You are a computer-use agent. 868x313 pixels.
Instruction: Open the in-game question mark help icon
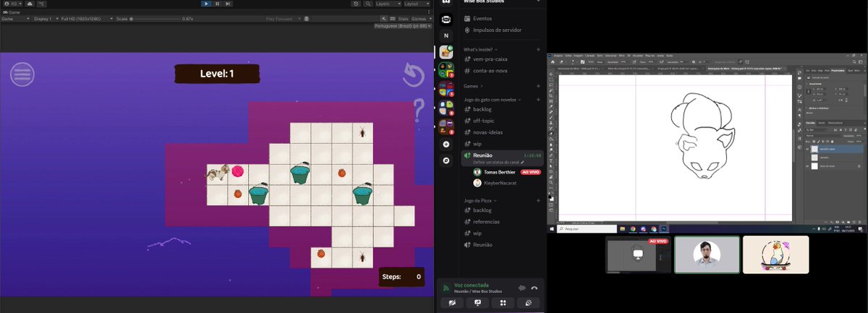(419, 110)
